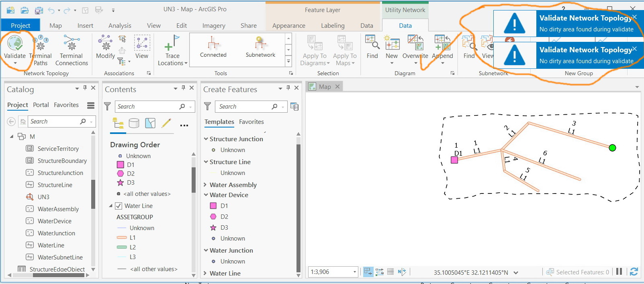Click D1 pink square symbol in Contents

(120, 165)
